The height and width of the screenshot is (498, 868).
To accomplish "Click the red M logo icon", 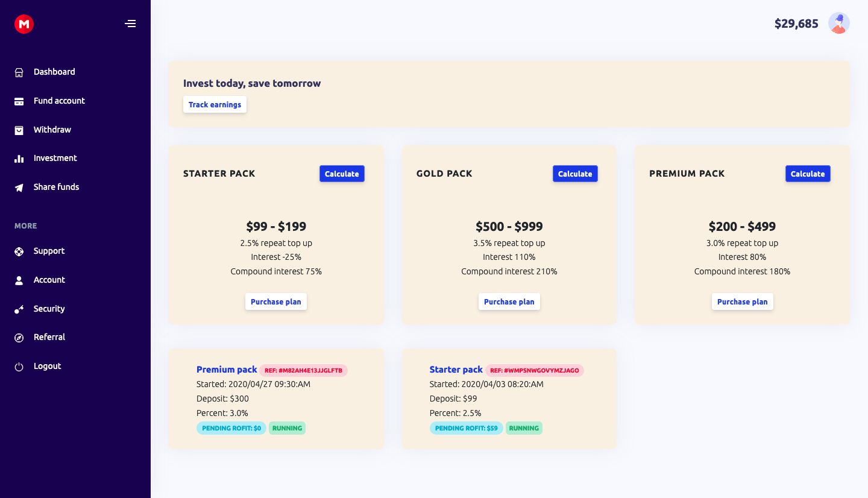I will coord(24,24).
